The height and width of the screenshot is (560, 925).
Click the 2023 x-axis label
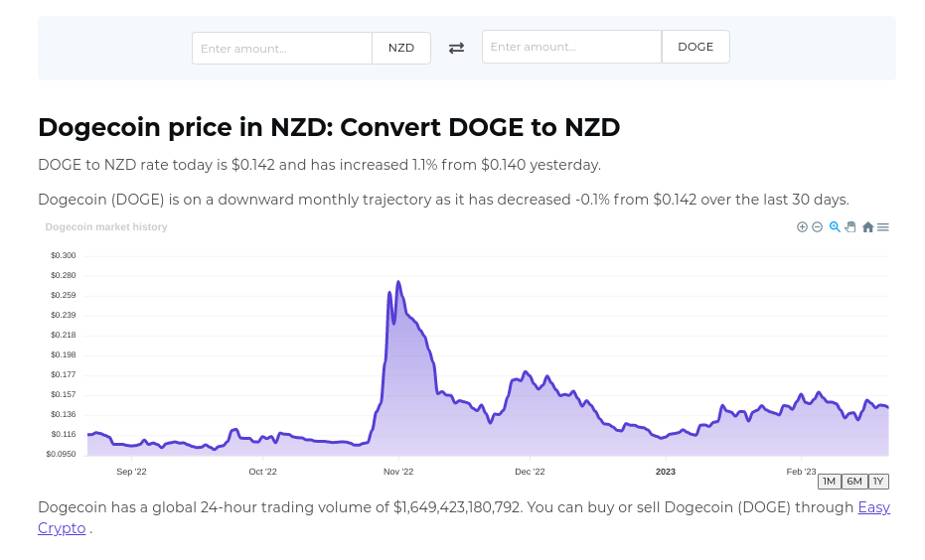coord(666,472)
